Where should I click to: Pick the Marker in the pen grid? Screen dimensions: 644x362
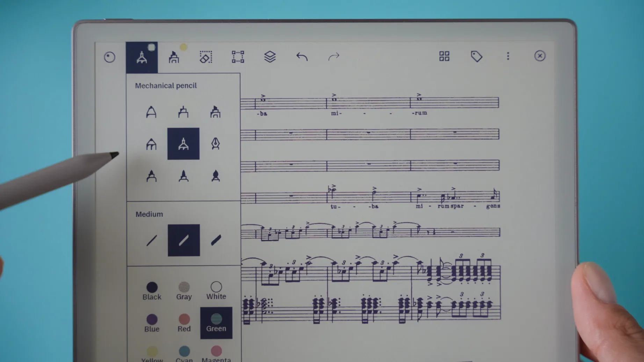click(x=151, y=176)
